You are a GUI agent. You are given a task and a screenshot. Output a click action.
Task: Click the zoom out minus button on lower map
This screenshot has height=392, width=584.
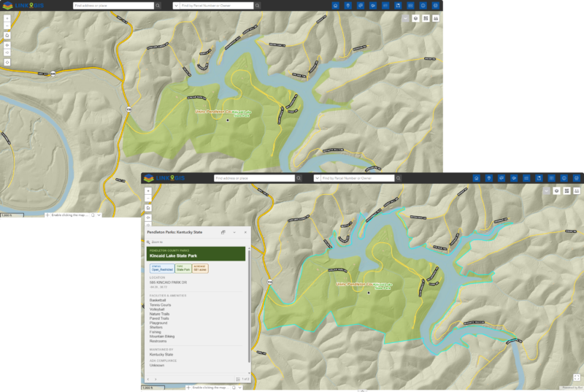pyautogui.click(x=147, y=198)
